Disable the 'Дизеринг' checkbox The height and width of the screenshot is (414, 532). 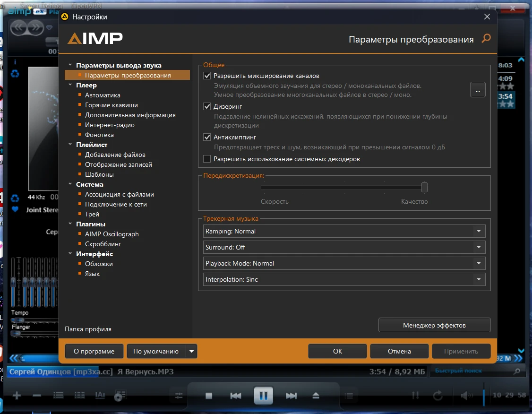tap(207, 106)
